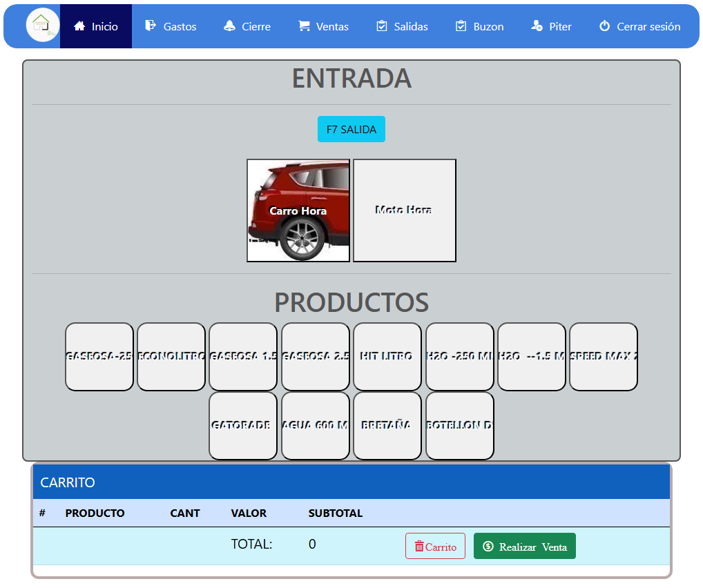Open the Piter user menu
This screenshot has height=588, width=703.
point(551,26)
